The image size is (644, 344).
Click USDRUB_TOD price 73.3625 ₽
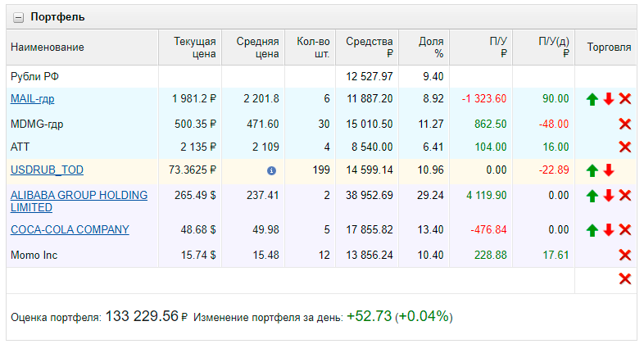point(193,170)
